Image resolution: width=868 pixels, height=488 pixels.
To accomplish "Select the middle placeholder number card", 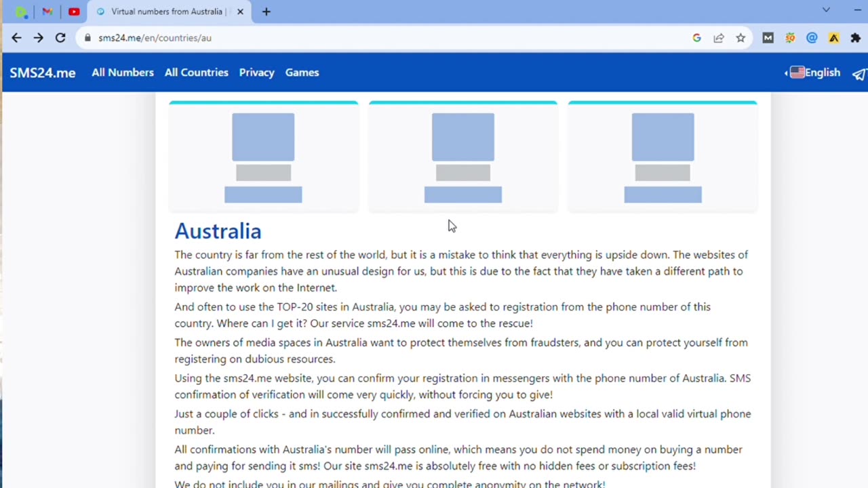I will click(463, 157).
